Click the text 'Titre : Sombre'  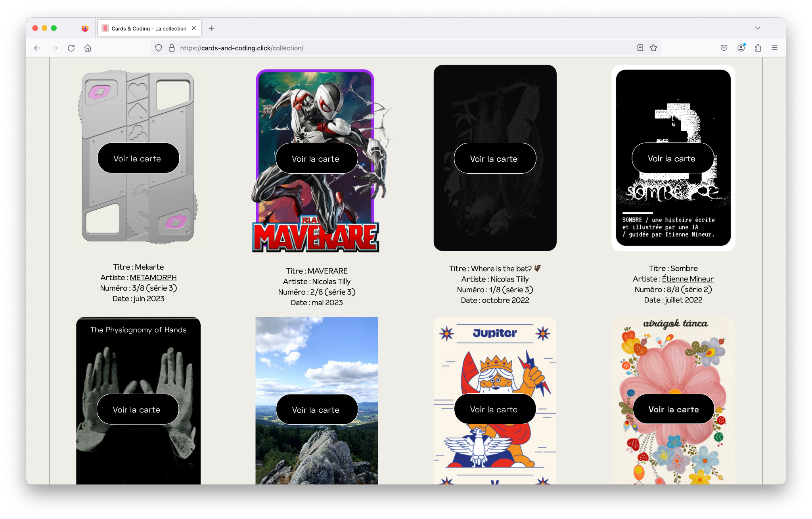click(673, 268)
